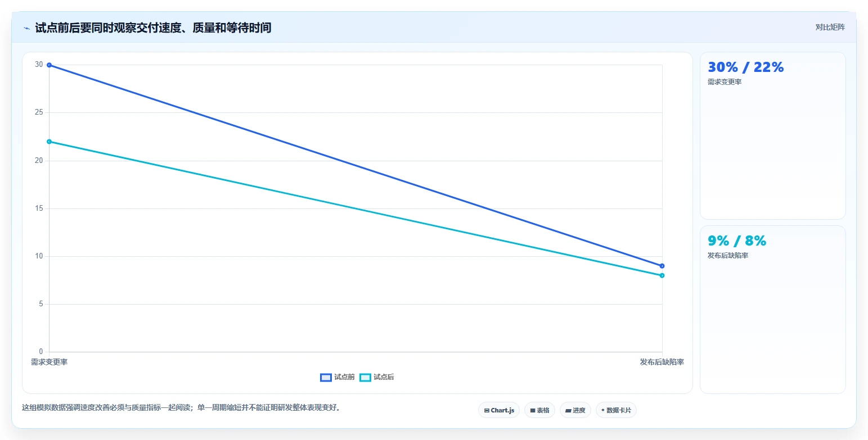Click the 试点后 data point at 8
This screenshot has width=868, height=440.
tap(662, 275)
